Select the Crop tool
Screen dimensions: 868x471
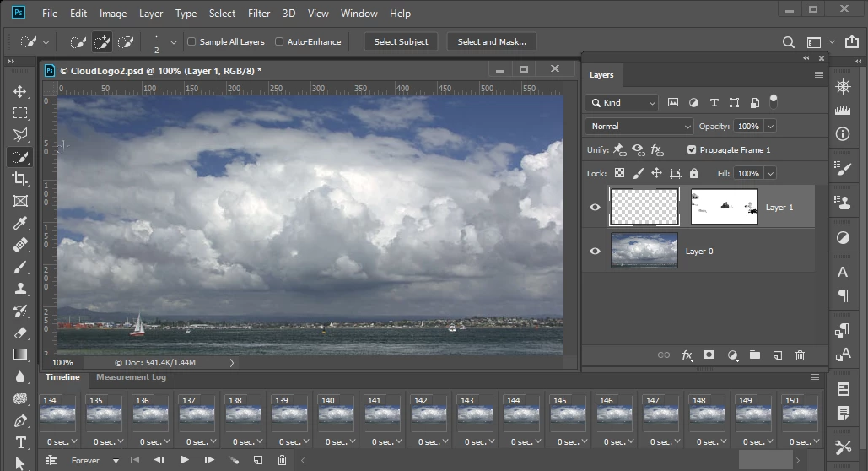(20, 179)
